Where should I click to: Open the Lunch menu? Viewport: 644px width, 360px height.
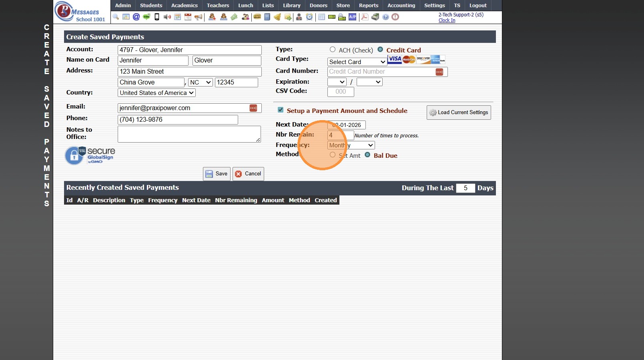click(x=246, y=5)
